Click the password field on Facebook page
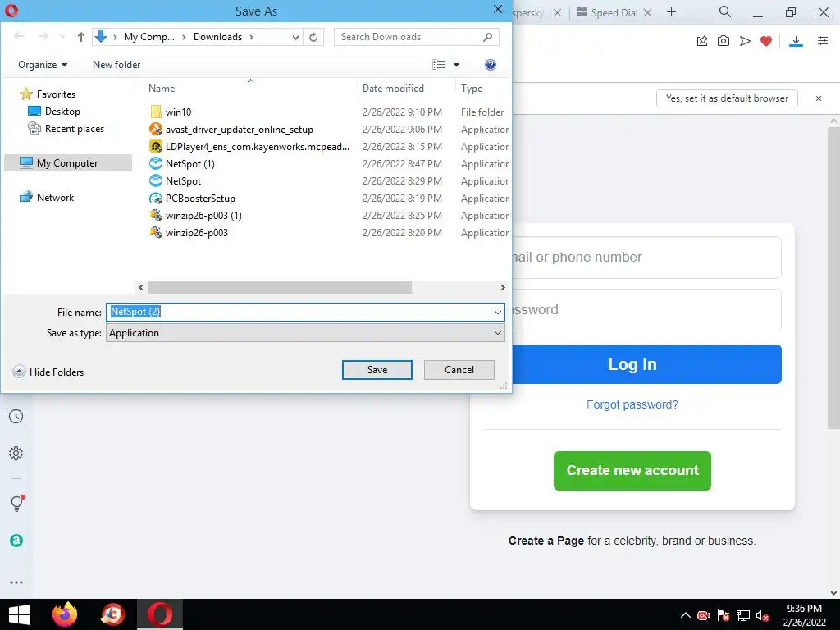This screenshot has width=840, height=630. point(646,310)
